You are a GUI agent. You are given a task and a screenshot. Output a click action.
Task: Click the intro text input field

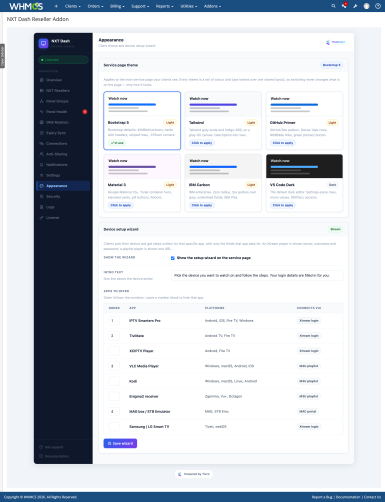(x=257, y=275)
